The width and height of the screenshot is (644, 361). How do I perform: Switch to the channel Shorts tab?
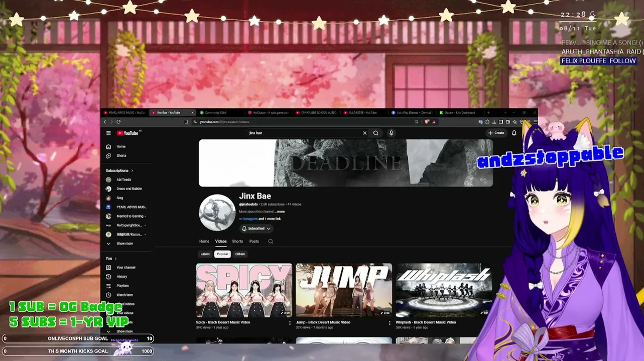coord(237,241)
